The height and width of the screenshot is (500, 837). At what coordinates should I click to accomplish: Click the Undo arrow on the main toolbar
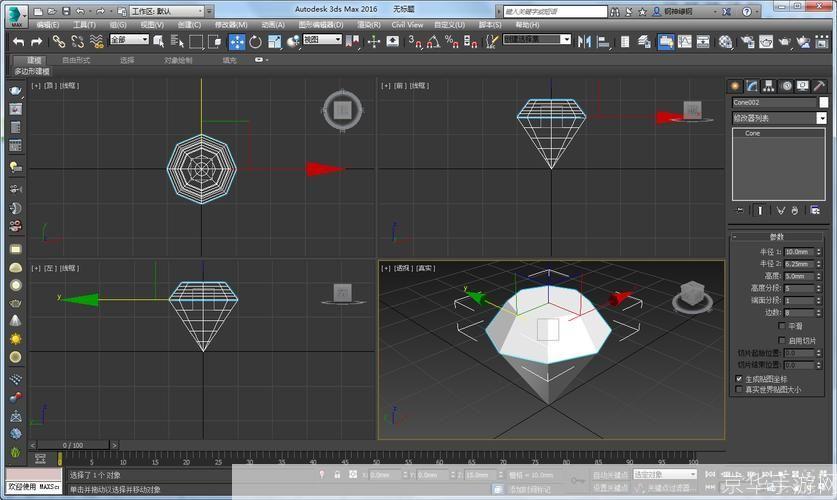[x=18, y=41]
